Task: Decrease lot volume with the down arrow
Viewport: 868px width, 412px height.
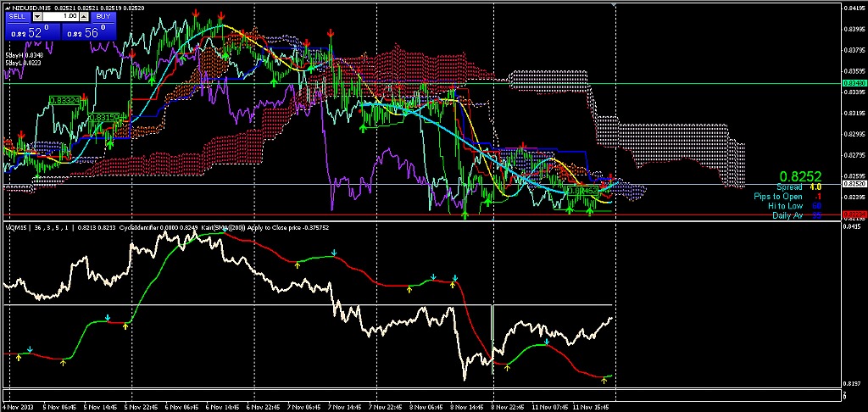Action: pos(37,17)
